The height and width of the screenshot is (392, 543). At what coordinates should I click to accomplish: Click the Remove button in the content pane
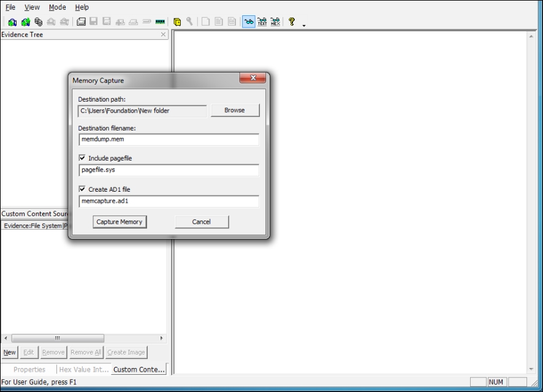click(x=53, y=352)
